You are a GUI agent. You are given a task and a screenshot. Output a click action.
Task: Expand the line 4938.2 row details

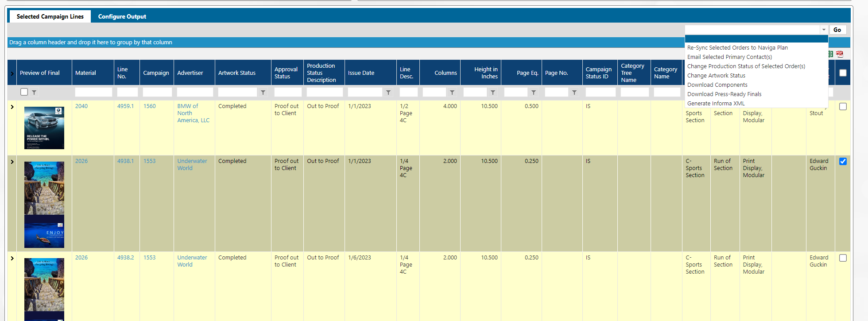pyautogui.click(x=12, y=258)
